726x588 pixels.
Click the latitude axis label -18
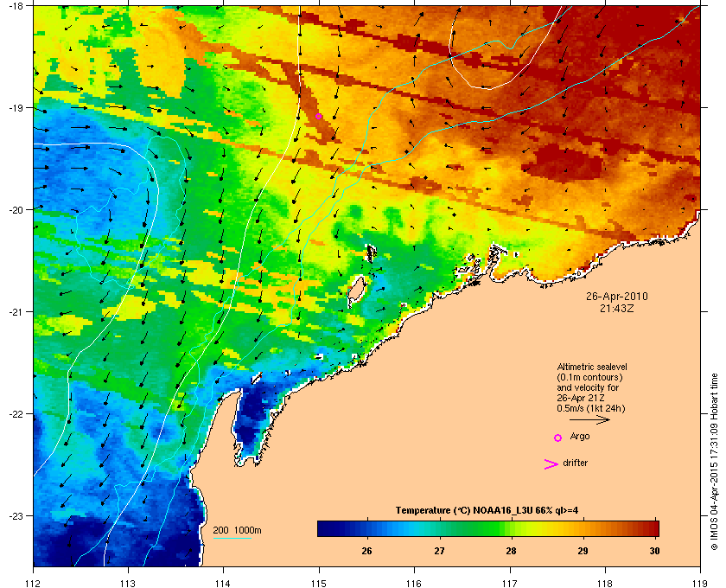coord(16,5)
